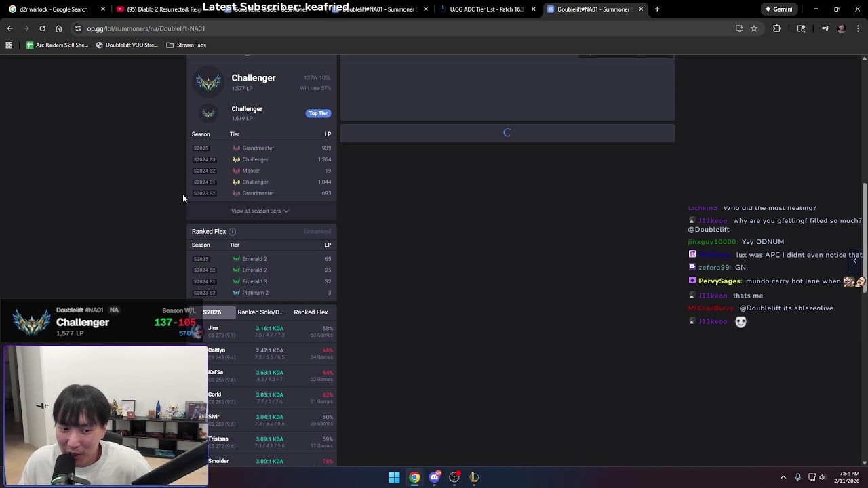
Task: Open the Chrome extensions puzzle menu
Action: pos(777,28)
